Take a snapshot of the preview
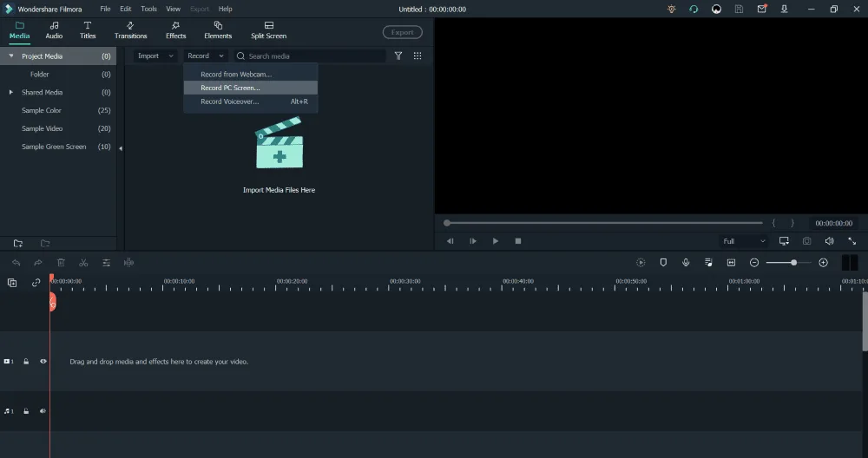This screenshot has width=868, height=458. point(806,241)
